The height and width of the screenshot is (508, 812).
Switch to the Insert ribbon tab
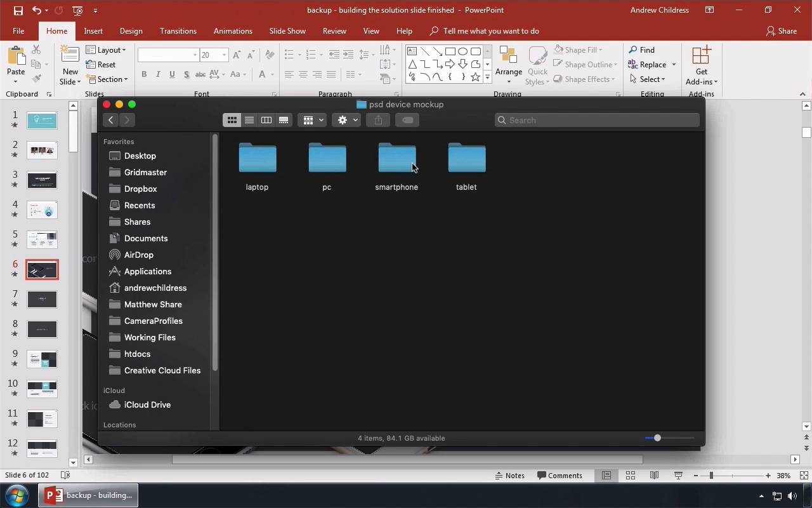pos(93,31)
